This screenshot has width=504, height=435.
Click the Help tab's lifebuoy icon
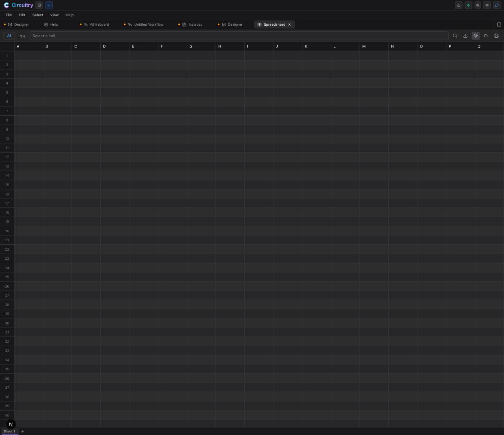click(x=46, y=24)
